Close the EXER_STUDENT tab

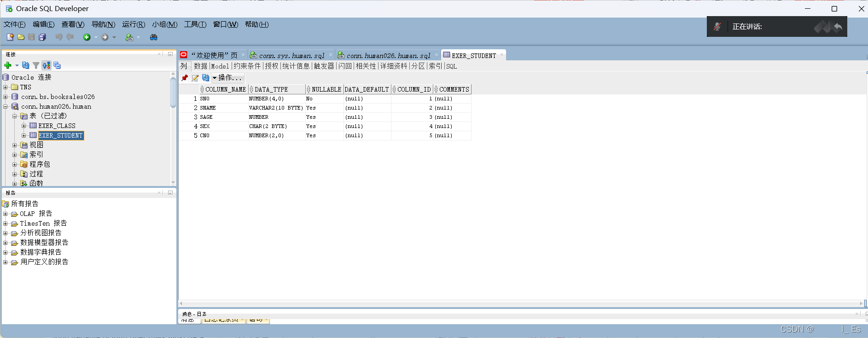coord(501,55)
